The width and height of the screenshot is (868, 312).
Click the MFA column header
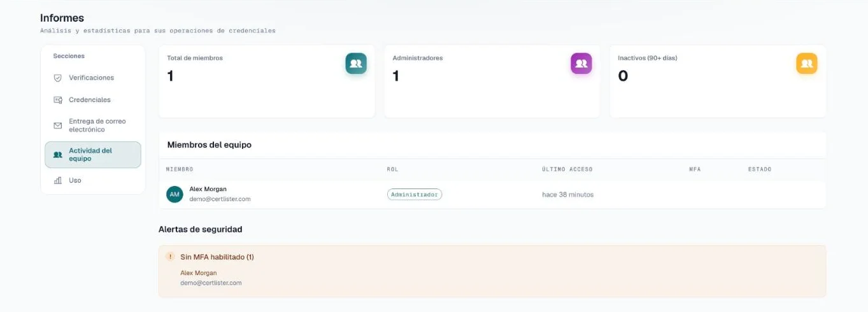click(695, 169)
